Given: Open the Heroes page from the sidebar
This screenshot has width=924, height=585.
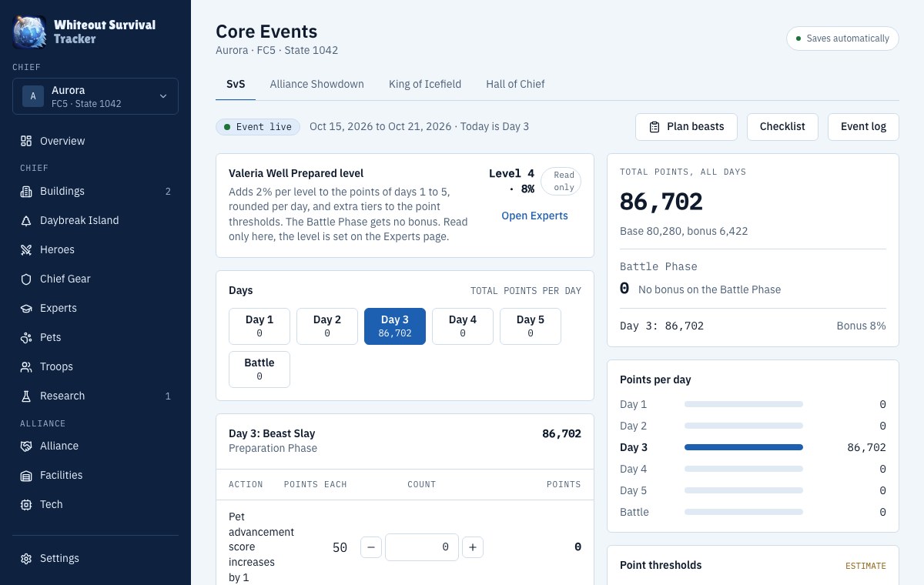Looking at the screenshot, I should tap(95, 249).
